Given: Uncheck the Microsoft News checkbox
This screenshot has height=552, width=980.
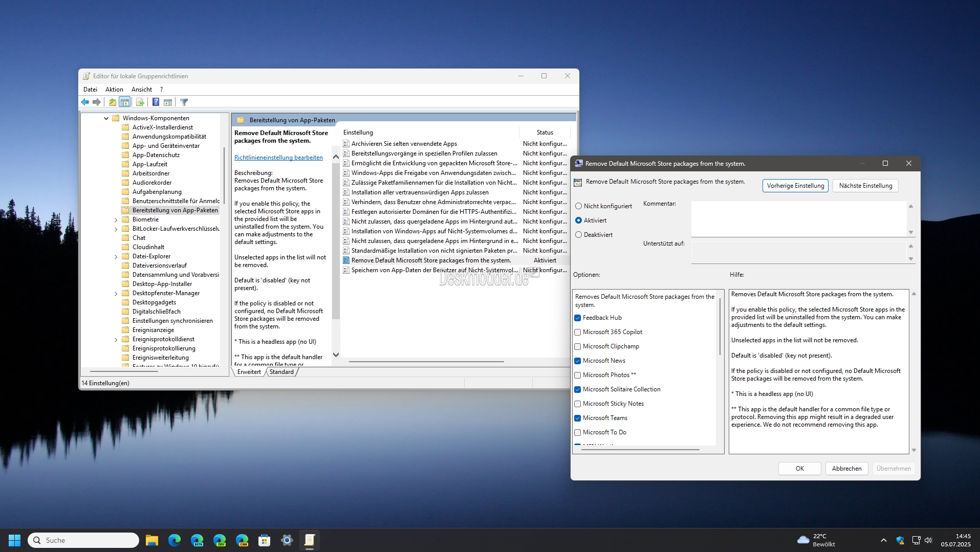Looking at the screenshot, I should tap(578, 361).
